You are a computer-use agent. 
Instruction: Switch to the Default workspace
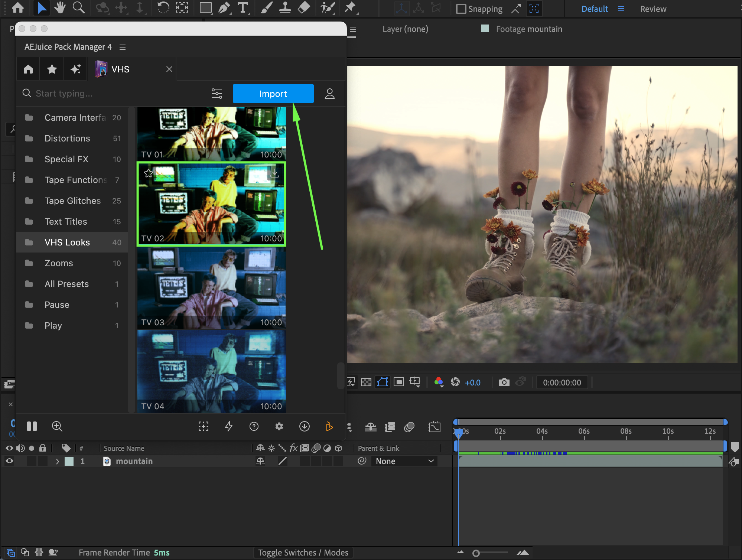(x=595, y=9)
